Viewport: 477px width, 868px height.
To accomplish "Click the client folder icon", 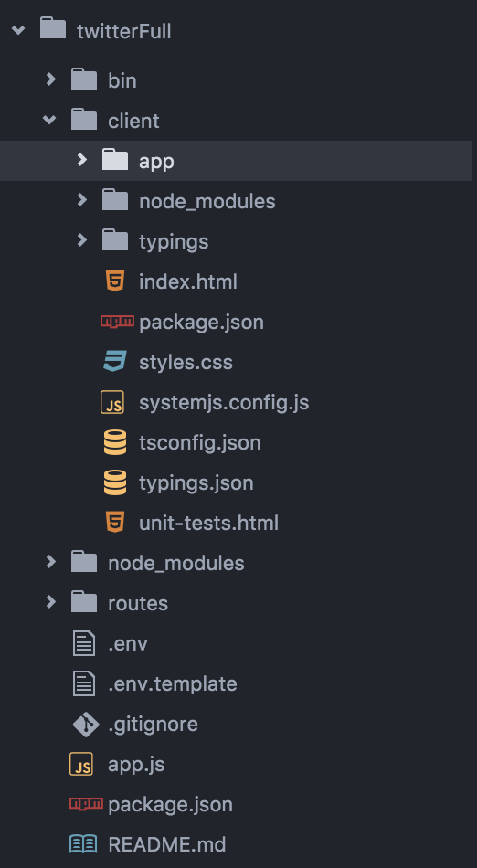I will tap(84, 120).
